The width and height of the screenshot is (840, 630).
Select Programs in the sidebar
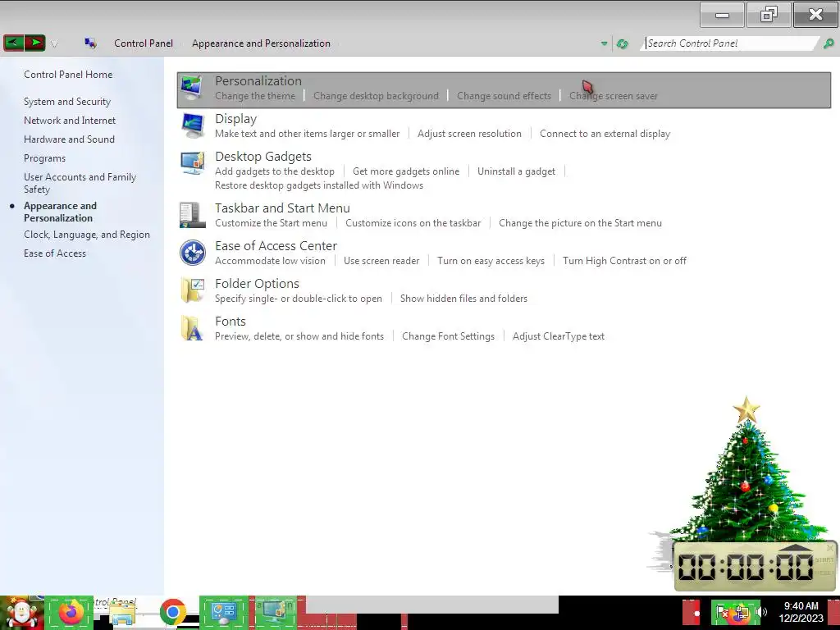(44, 158)
